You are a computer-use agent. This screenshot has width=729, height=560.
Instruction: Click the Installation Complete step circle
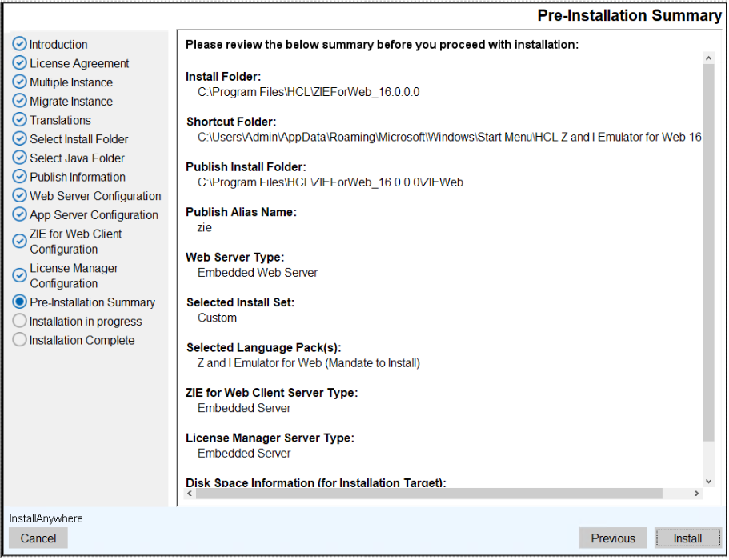pyautogui.click(x=20, y=340)
